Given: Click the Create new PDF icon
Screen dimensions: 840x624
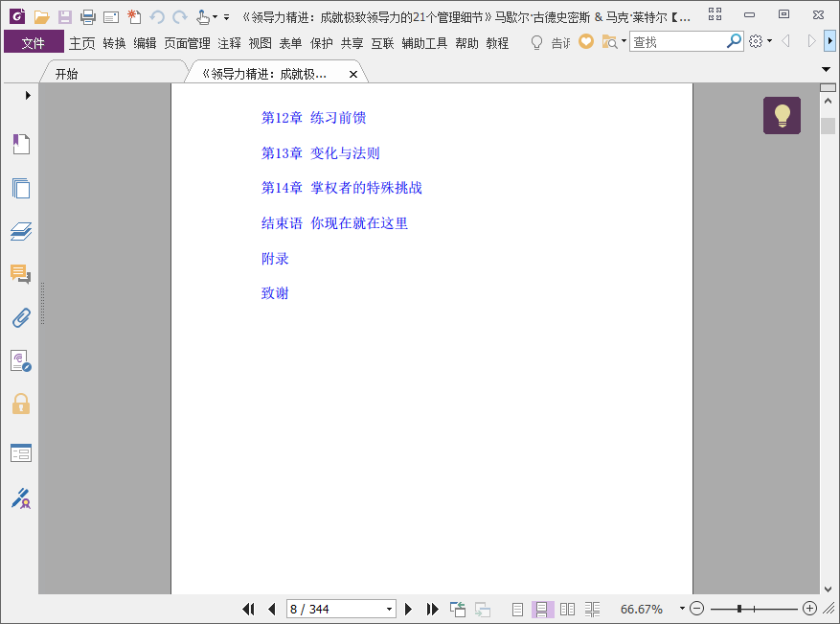Looking at the screenshot, I should [x=134, y=17].
